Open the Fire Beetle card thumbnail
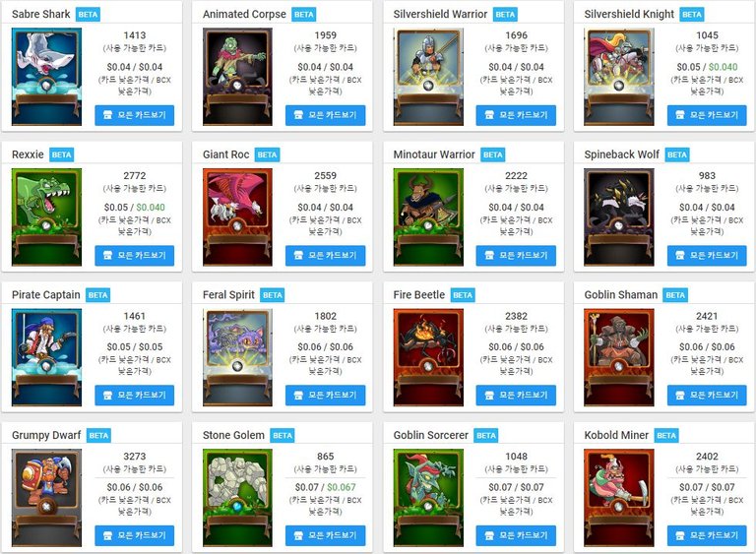756x554 pixels. [428, 357]
